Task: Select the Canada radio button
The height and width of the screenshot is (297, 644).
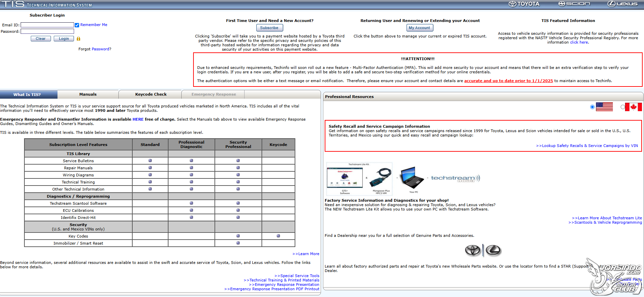Action: tap(623, 107)
